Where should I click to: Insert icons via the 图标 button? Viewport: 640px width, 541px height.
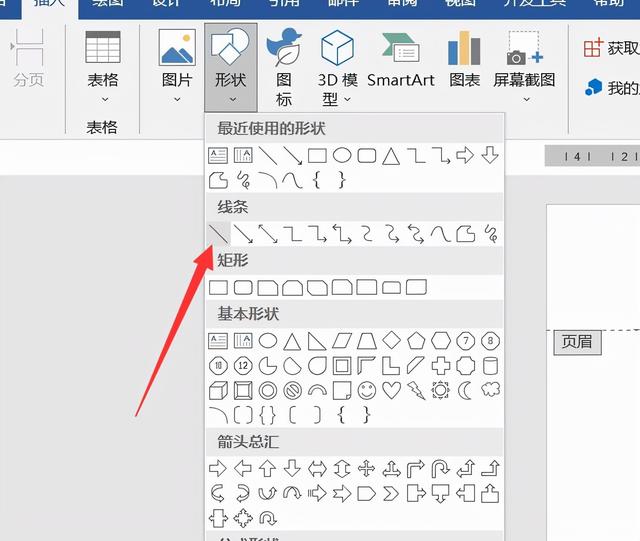(x=284, y=67)
